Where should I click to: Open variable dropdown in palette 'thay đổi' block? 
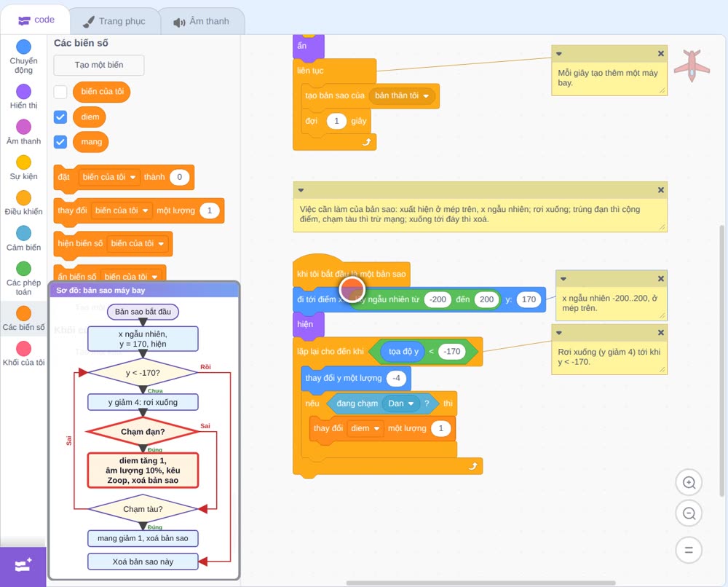[122, 210]
